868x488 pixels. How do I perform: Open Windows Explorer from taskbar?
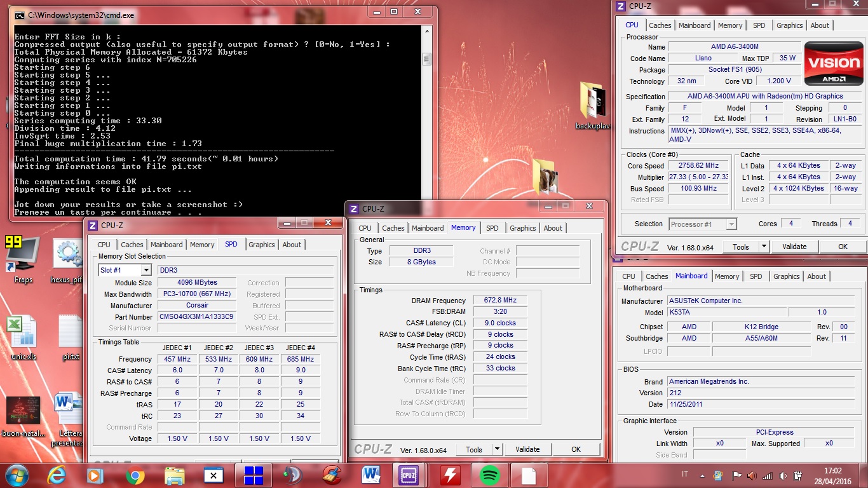click(174, 475)
